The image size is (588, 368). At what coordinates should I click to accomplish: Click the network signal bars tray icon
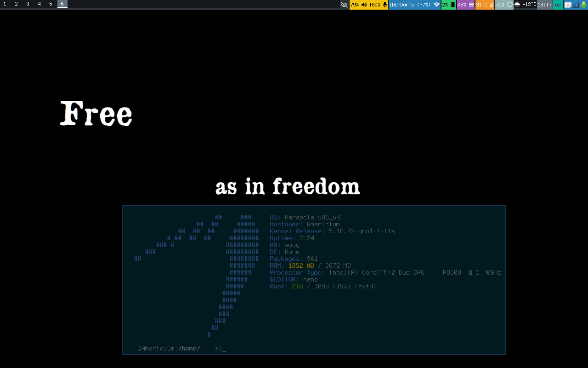(x=576, y=5)
